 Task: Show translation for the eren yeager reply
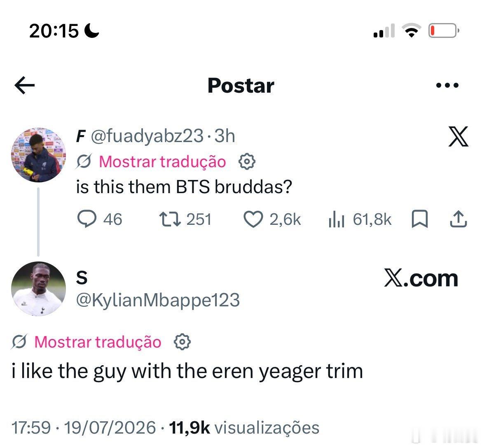pyautogui.click(x=98, y=342)
